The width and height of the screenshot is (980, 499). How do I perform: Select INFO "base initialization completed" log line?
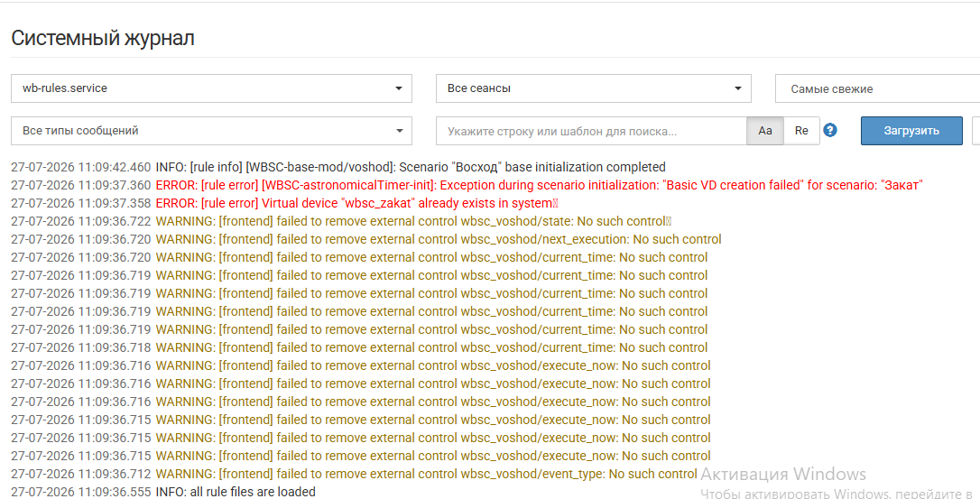pyautogui.click(x=338, y=167)
